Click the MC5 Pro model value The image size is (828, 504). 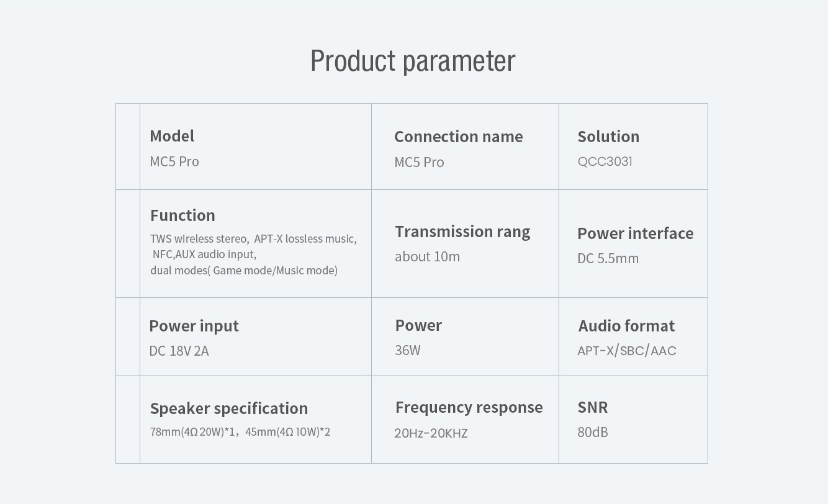[174, 161]
